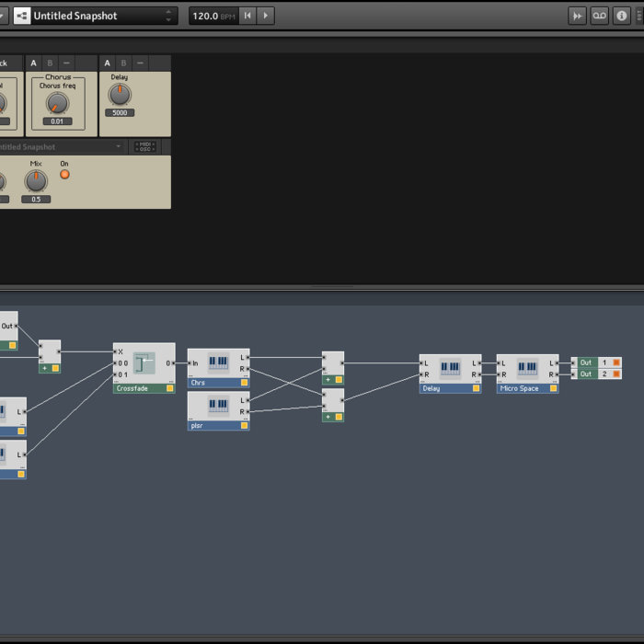Screen dimensions: 644x644
Task: Open the recorder tape icon
Action: (x=599, y=16)
